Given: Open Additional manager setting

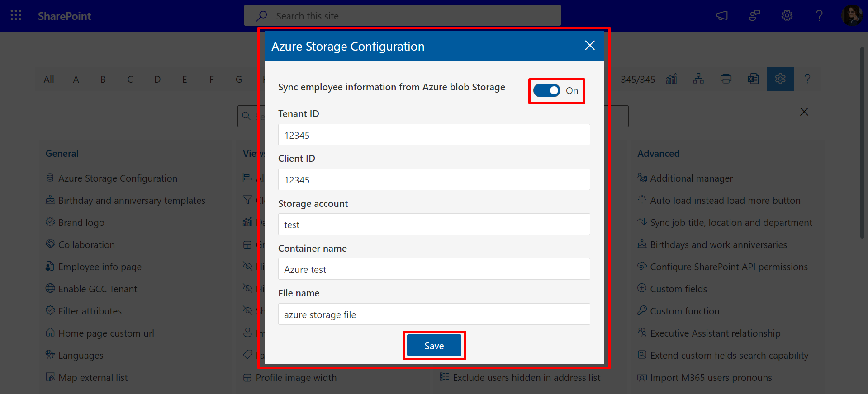Looking at the screenshot, I should [x=692, y=178].
